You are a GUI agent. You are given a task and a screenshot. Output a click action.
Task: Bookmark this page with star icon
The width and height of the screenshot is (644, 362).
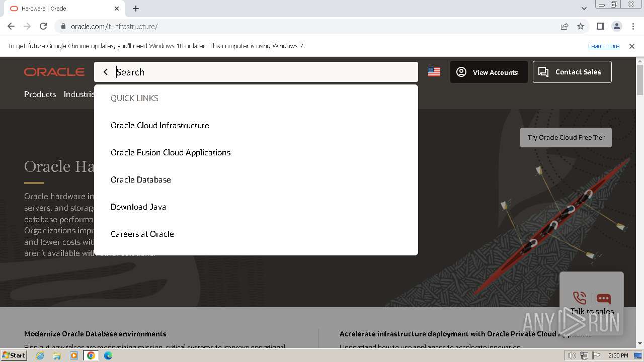click(581, 26)
